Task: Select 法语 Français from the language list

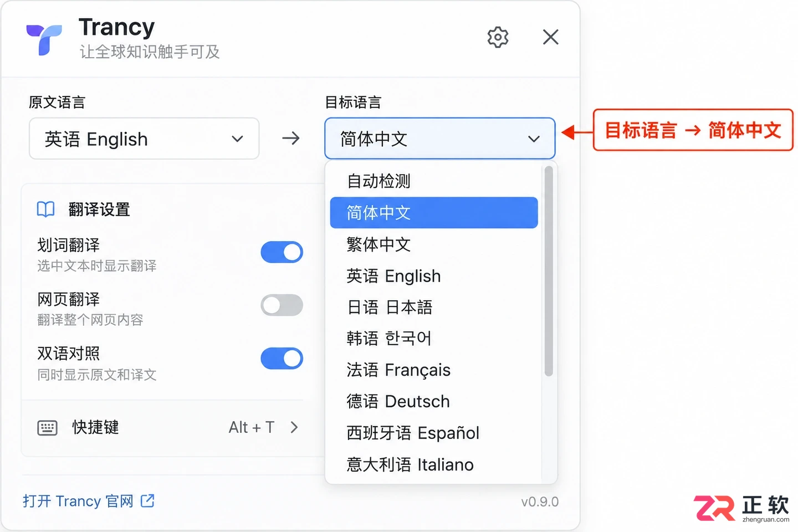Action: pyautogui.click(x=434, y=370)
